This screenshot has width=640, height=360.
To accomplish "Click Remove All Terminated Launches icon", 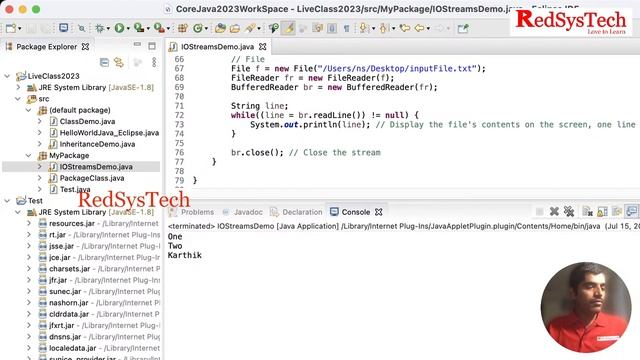I will pos(569,211).
